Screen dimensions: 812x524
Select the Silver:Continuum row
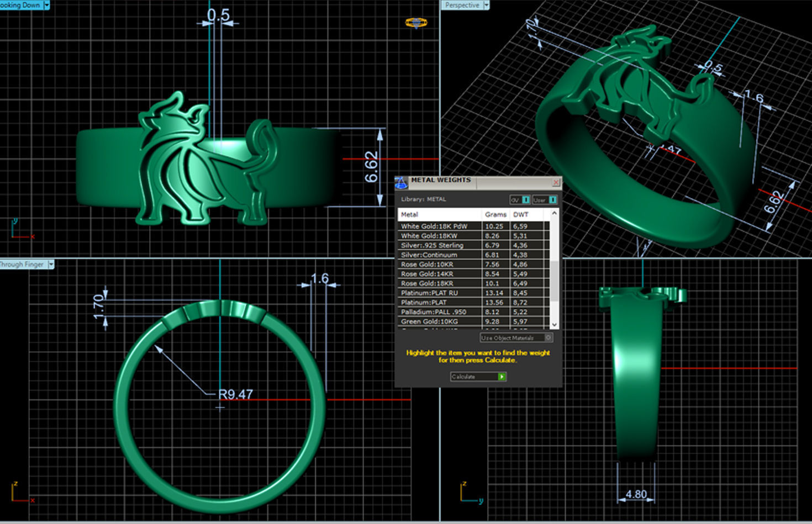pos(474,255)
